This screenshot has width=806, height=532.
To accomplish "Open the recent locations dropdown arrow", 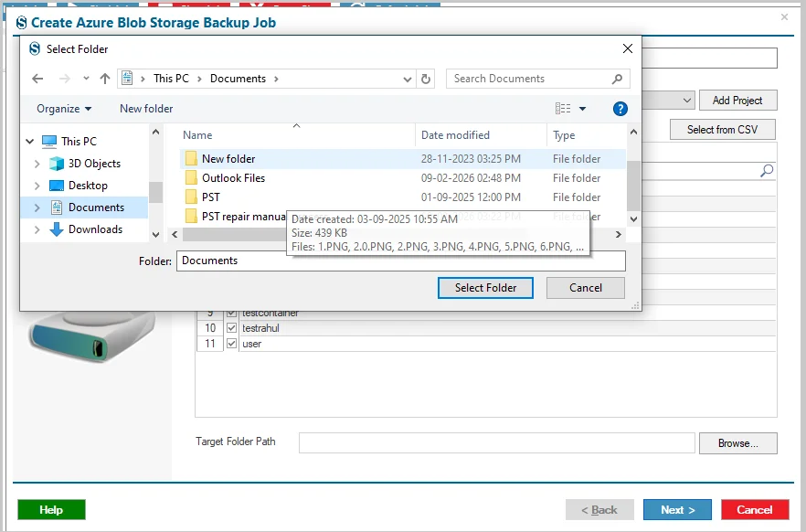I will pyautogui.click(x=86, y=79).
